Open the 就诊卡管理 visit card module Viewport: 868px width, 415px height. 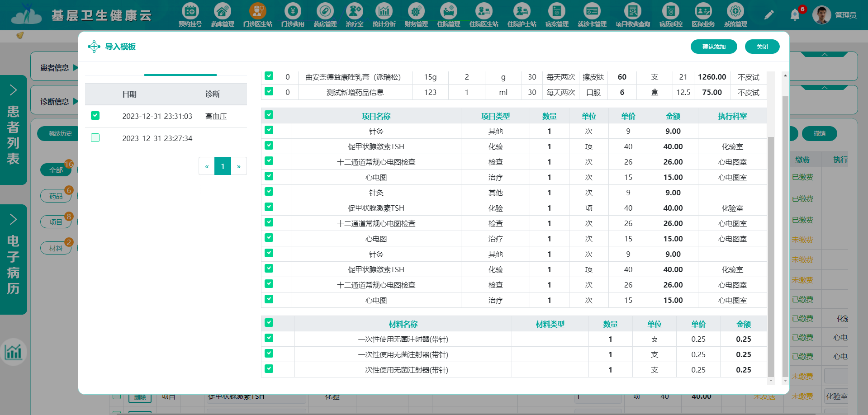click(592, 15)
